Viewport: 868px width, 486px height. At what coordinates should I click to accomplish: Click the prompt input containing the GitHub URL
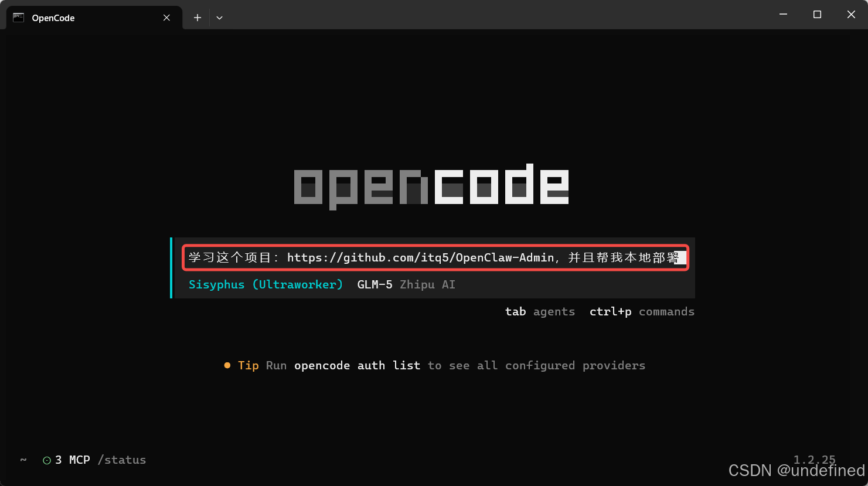point(435,257)
